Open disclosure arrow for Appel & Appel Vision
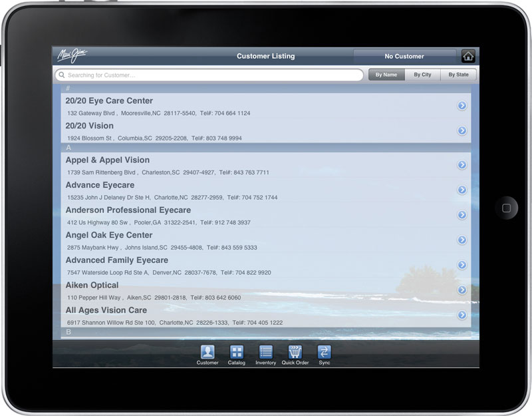 [x=462, y=165]
